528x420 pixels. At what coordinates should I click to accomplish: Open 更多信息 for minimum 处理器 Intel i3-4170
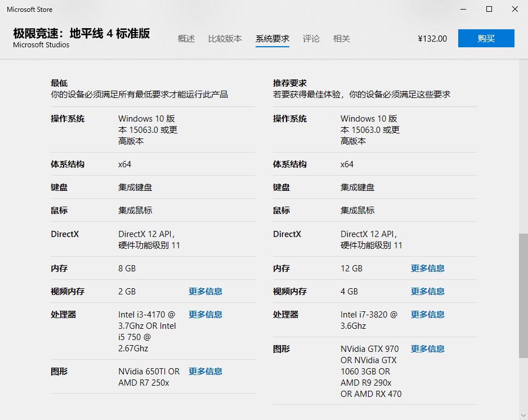click(x=205, y=314)
